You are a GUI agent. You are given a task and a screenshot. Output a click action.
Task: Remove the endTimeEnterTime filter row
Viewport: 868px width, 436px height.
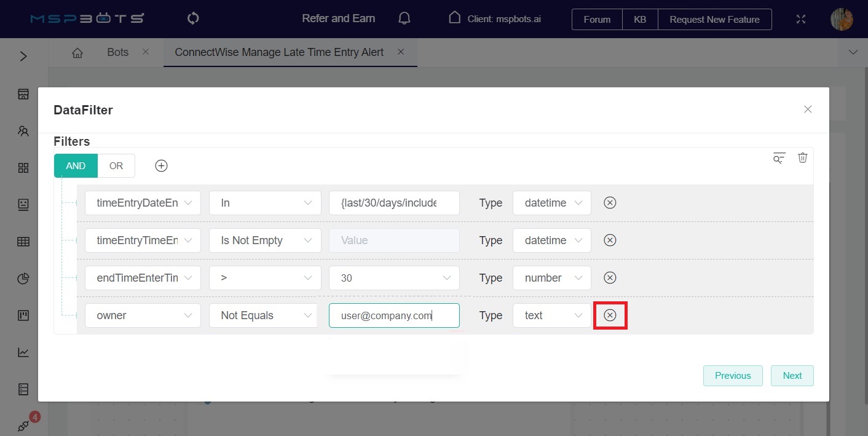point(610,278)
